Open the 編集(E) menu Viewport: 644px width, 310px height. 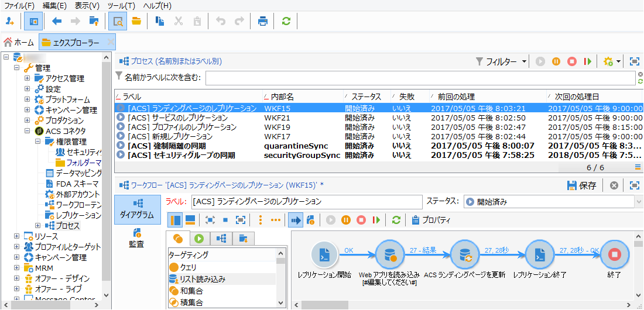pyautogui.click(x=54, y=6)
